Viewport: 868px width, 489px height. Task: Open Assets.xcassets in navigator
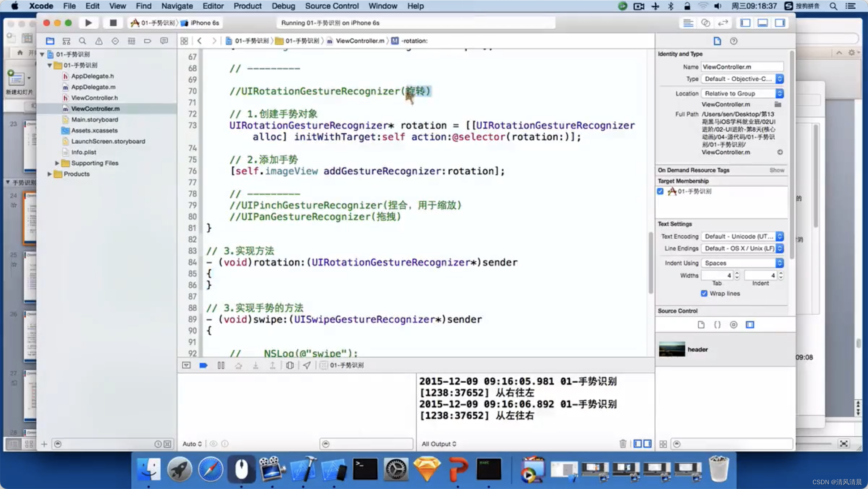coord(94,130)
